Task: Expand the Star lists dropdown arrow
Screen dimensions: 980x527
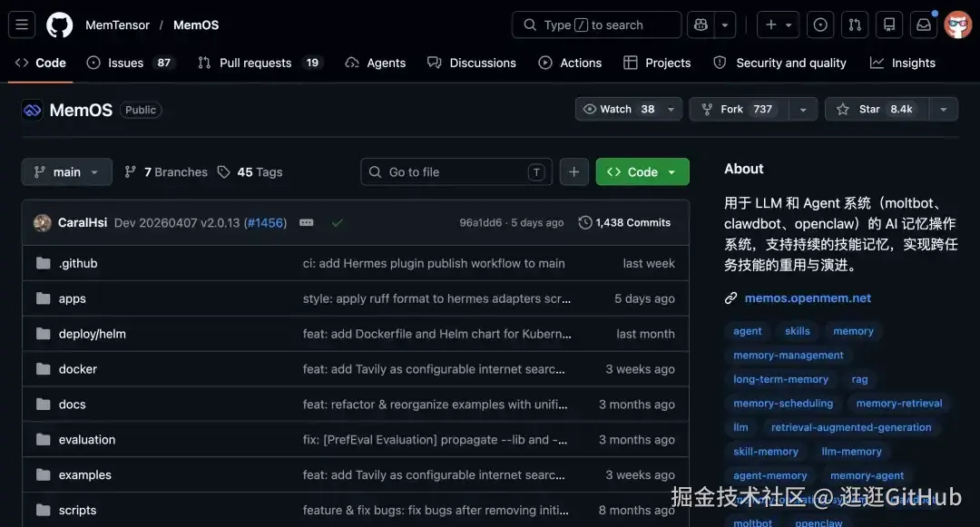Action: [x=944, y=109]
